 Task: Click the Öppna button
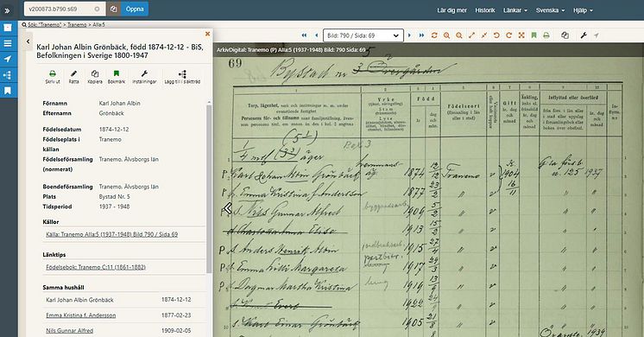coord(135,9)
